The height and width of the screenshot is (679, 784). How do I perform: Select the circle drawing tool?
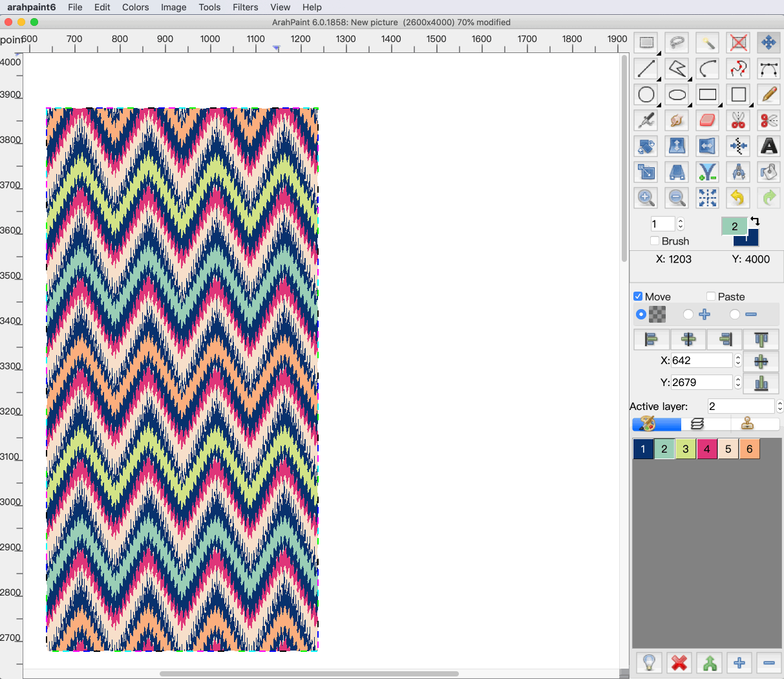[646, 94]
